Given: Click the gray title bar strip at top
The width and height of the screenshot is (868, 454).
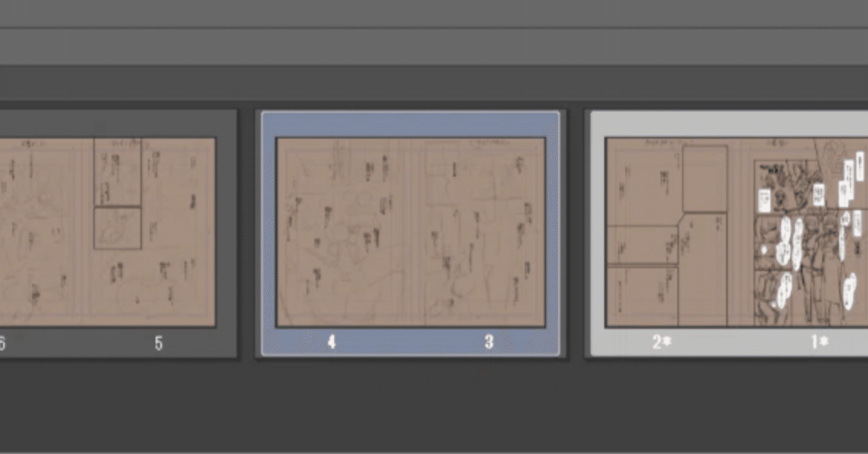Looking at the screenshot, I should tap(434, 14).
